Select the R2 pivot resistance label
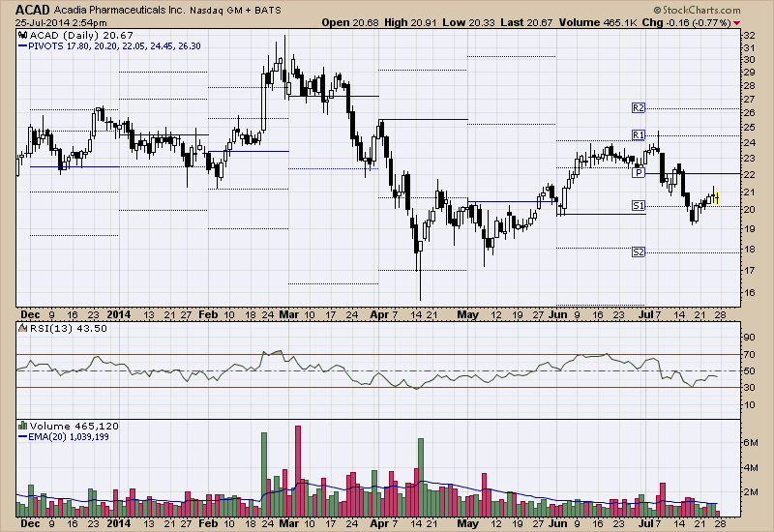The height and width of the screenshot is (532, 774). click(639, 108)
